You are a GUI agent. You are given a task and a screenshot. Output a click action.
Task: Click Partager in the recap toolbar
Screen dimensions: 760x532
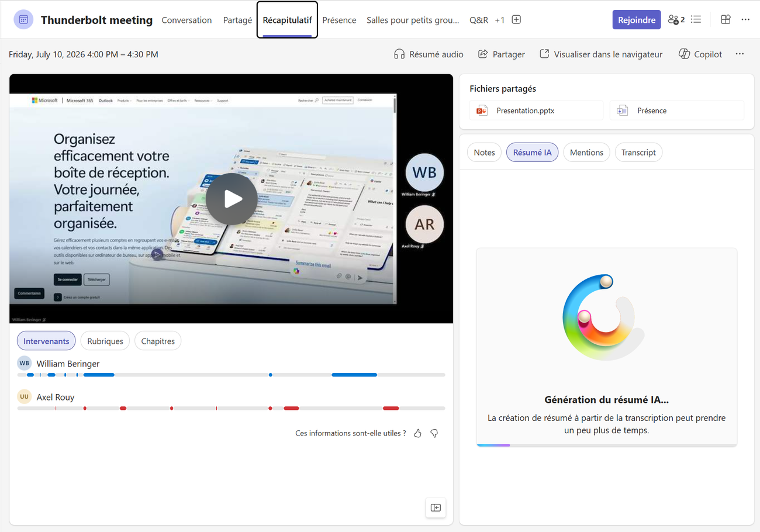pyautogui.click(x=502, y=54)
